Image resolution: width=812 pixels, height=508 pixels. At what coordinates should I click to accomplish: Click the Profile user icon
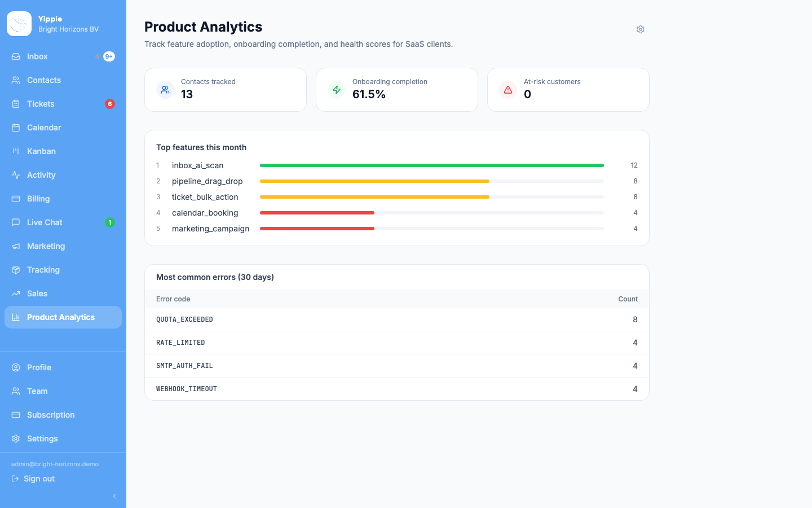[16, 367]
